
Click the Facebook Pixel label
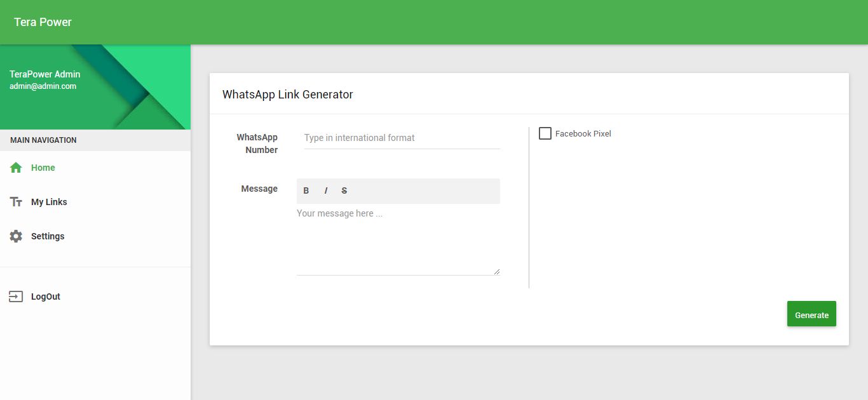pyautogui.click(x=583, y=134)
